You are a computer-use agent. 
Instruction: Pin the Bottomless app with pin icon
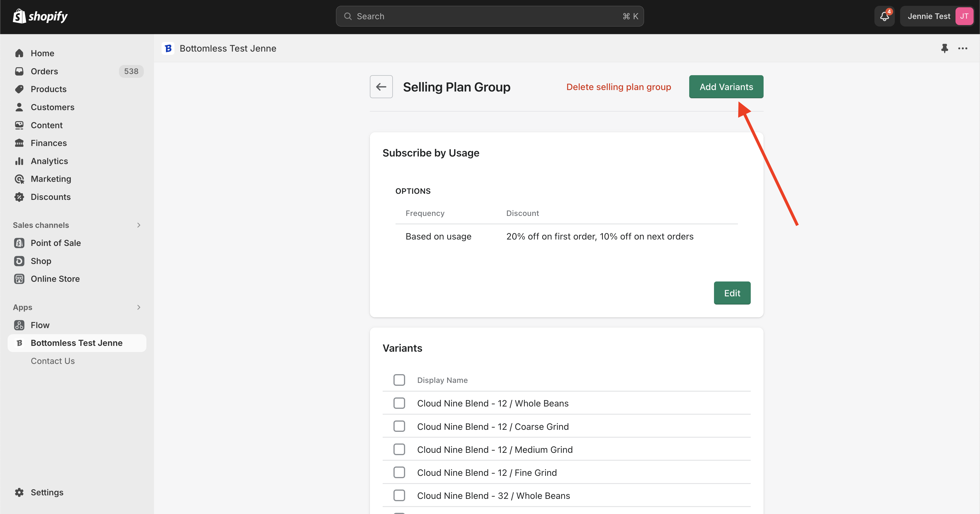click(944, 48)
